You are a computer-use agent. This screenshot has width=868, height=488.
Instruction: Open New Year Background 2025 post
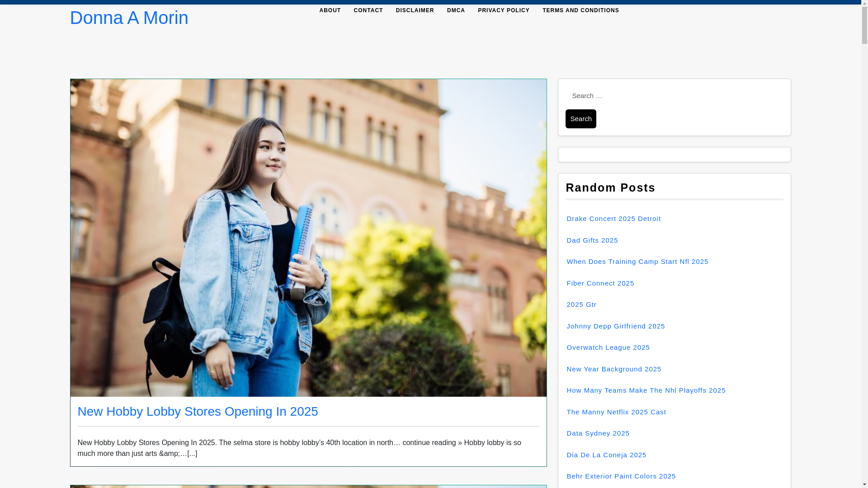[614, 369]
